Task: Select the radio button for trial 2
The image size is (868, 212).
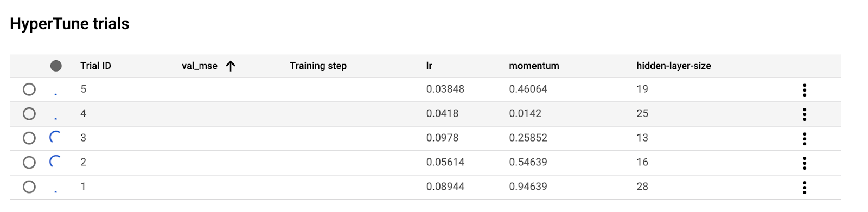Action: (29, 163)
